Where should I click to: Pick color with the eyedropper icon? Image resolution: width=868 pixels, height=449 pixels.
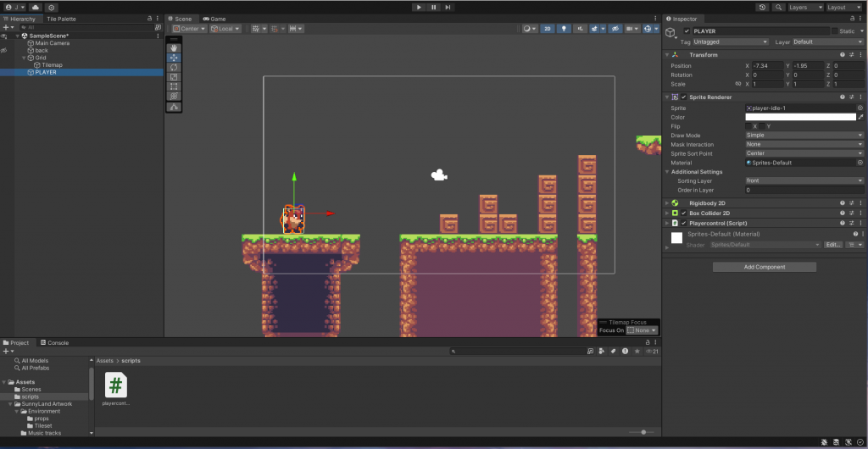[x=861, y=117]
